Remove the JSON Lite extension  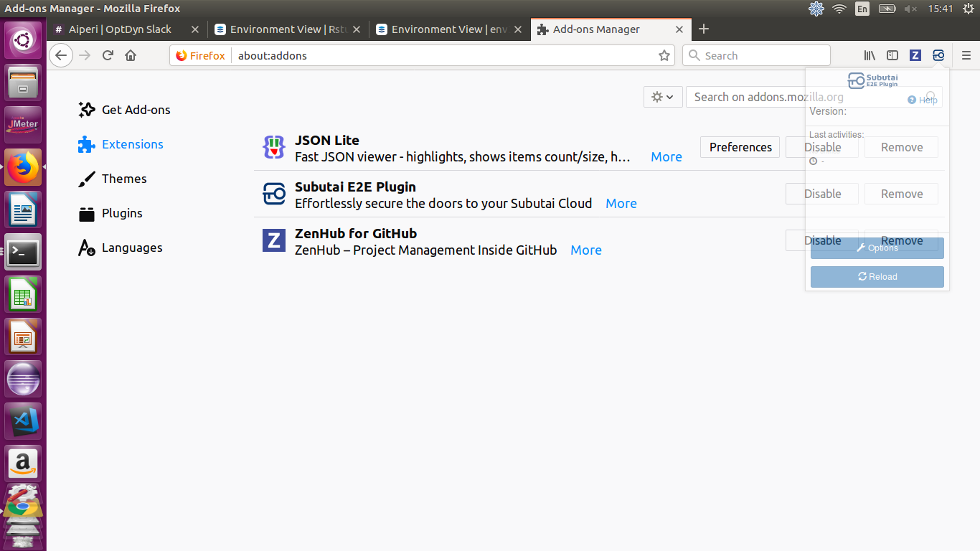(902, 147)
